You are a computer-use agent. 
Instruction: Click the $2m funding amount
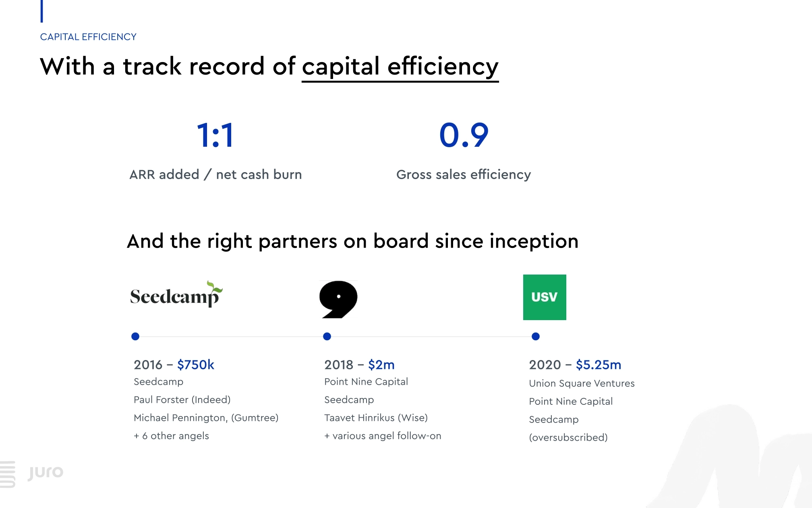pyautogui.click(x=381, y=364)
